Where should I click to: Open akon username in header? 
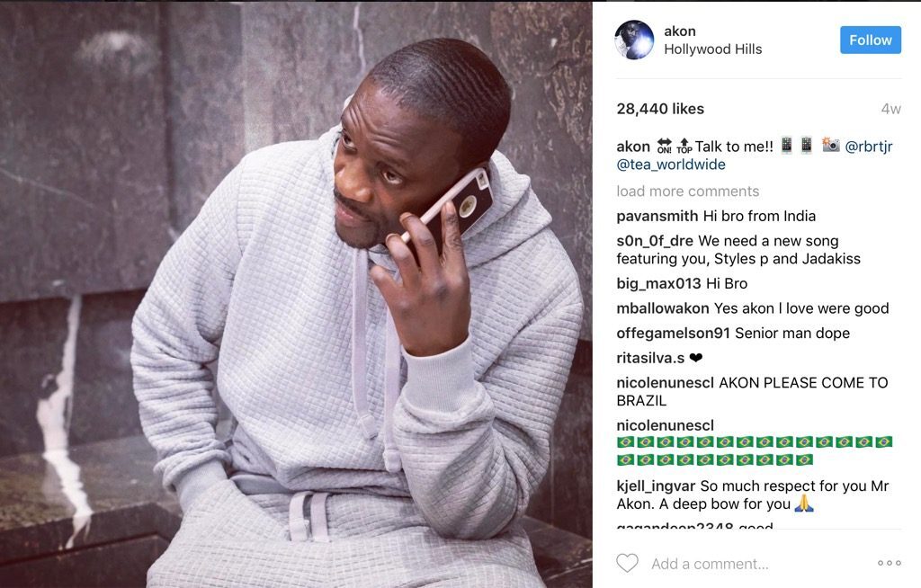pyautogui.click(x=680, y=31)
